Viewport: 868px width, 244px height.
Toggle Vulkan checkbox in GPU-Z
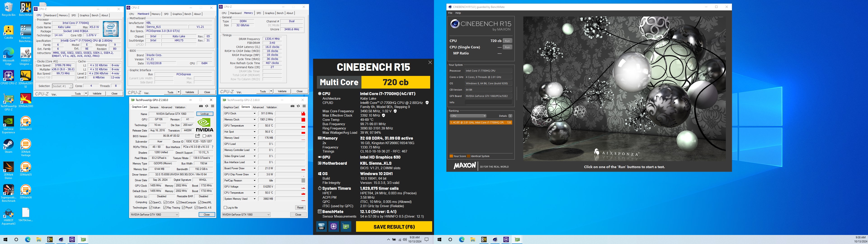tap(151, 208)
